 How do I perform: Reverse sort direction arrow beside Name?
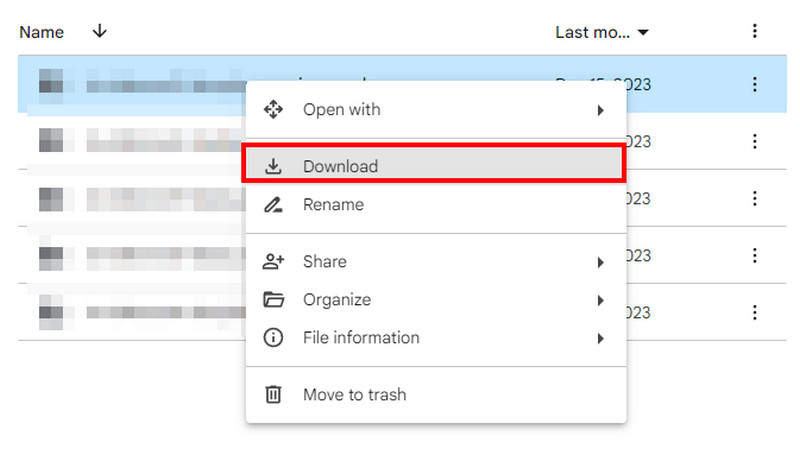click(99, 32)
